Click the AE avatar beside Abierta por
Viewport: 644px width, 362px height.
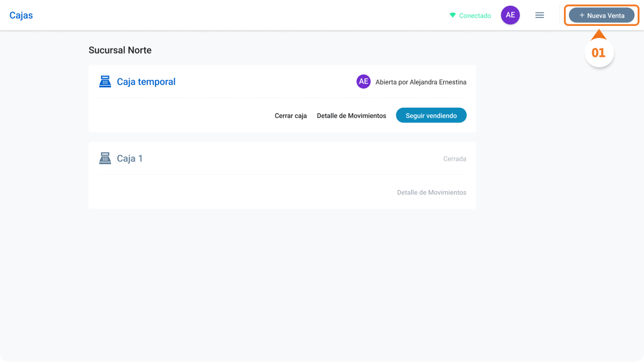[x=364, y=81]
